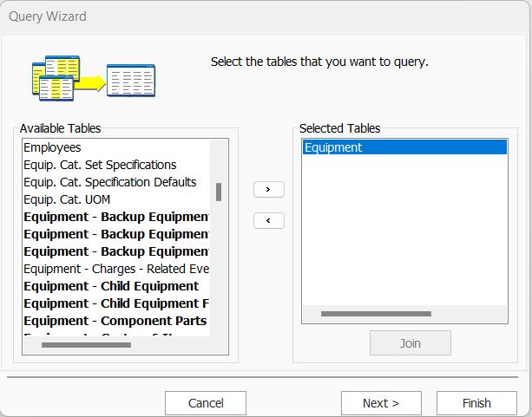This screenshot has height=417, width=532.
Task: Pick Equipment - Component Parts table
Action: click(115, 321)
